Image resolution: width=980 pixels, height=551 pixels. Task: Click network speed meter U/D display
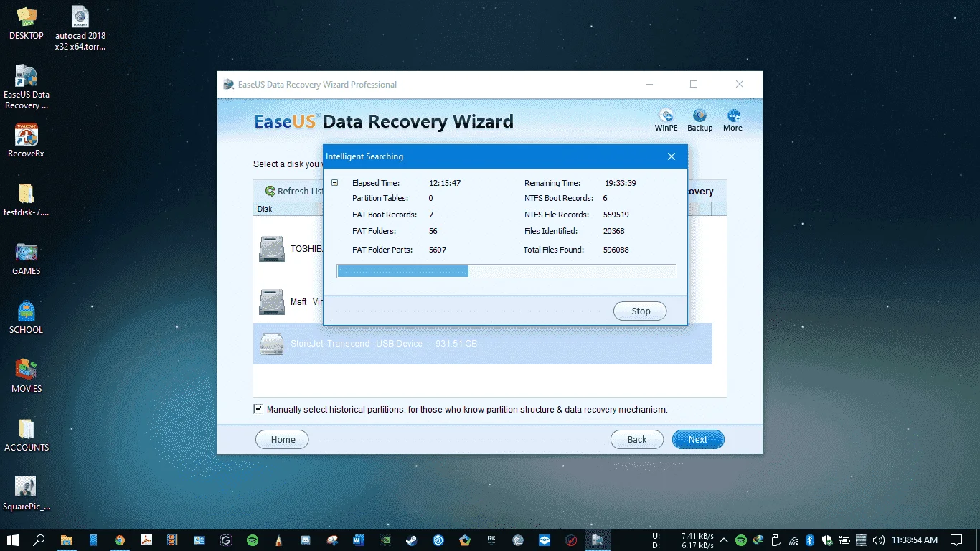pyautogui.click(x=682, y=540)
